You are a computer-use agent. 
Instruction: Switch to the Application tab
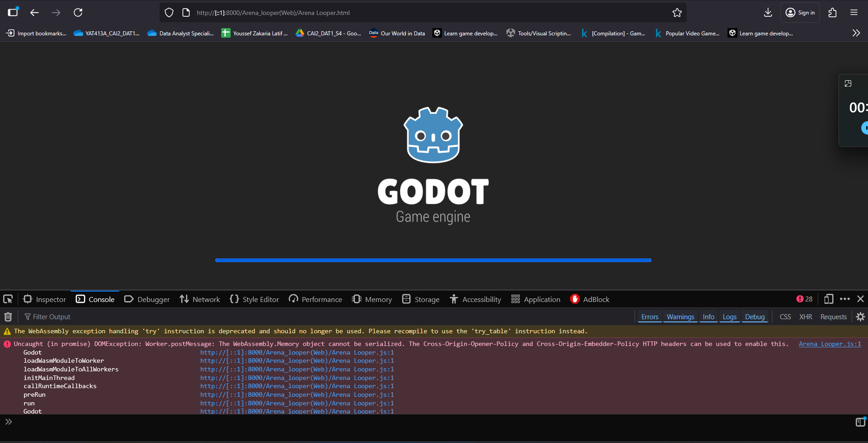tap(536, 299)
